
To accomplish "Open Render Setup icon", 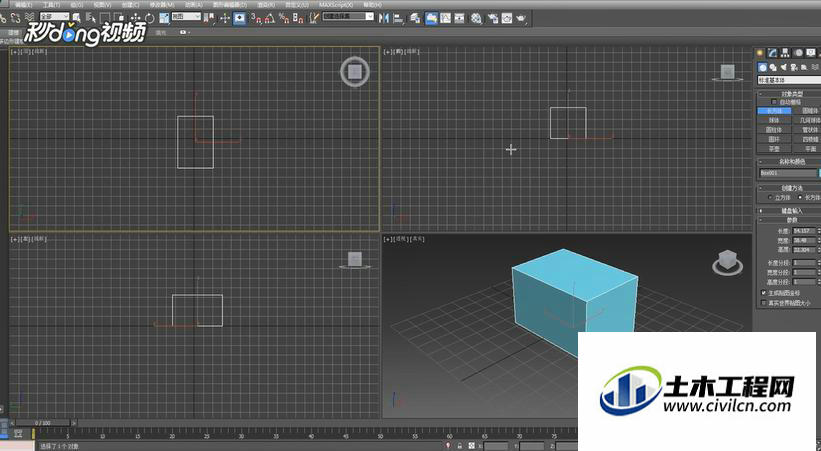I will click(492, 18).
